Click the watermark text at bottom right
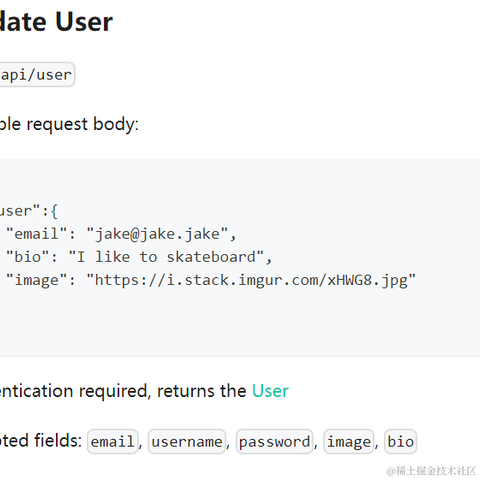Screen dimensions: 480x480 pyautogui.click(x=431, y=471)
